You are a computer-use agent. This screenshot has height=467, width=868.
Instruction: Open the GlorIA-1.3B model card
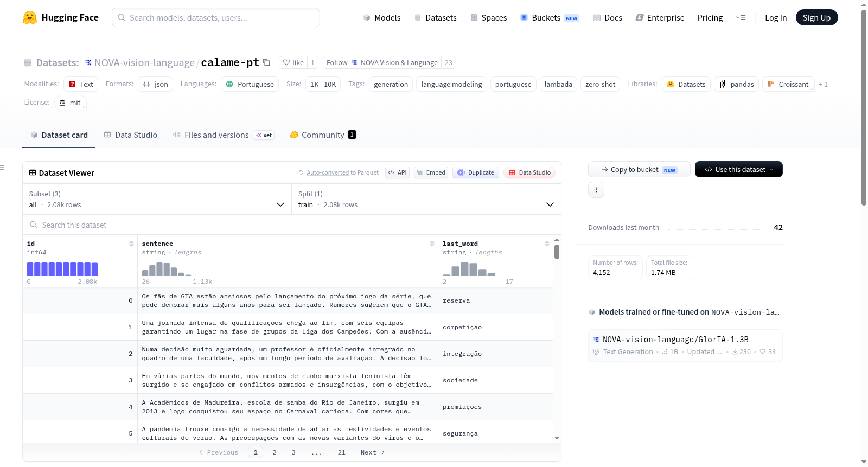click(685, 345)
